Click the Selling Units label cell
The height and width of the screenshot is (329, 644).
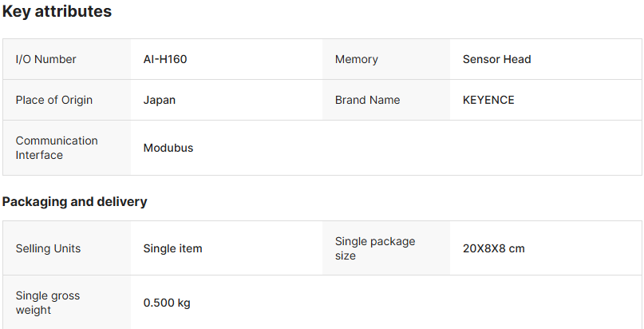(49, 248)
